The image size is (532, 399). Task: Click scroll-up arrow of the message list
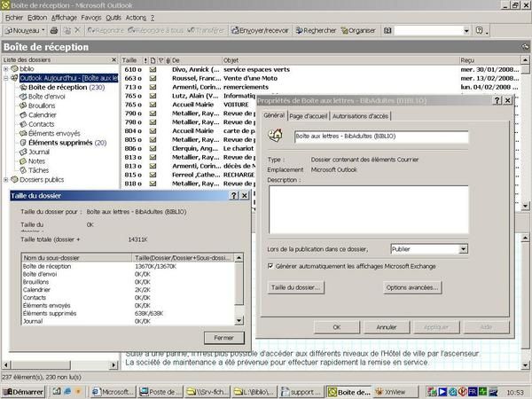point(525,60)
